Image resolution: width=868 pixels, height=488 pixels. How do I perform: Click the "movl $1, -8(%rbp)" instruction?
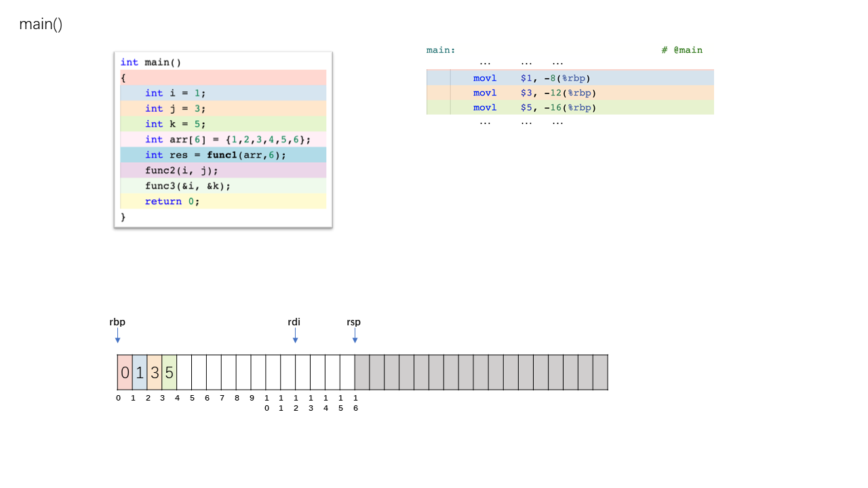click(x=570, y=77)
